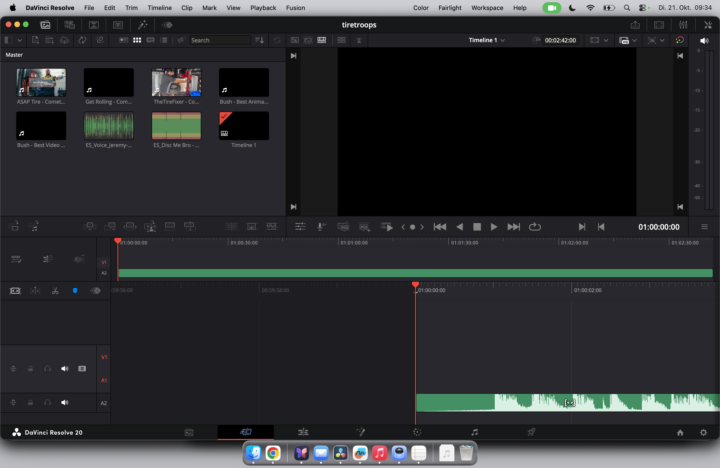This screenshot has height=468, width=720.
Task: Click the green audio clip in lower timeline
Action: pyautogui.click(x=568, y=403)
